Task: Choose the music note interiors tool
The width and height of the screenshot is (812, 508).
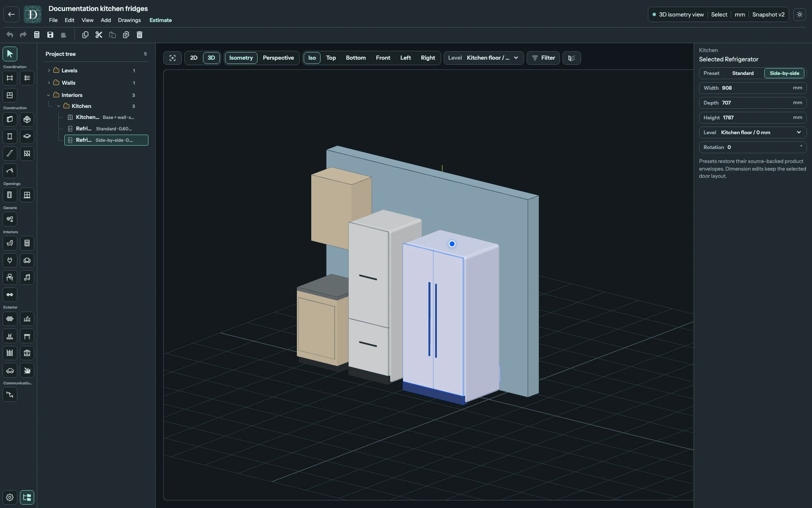Action: [27, 278]
